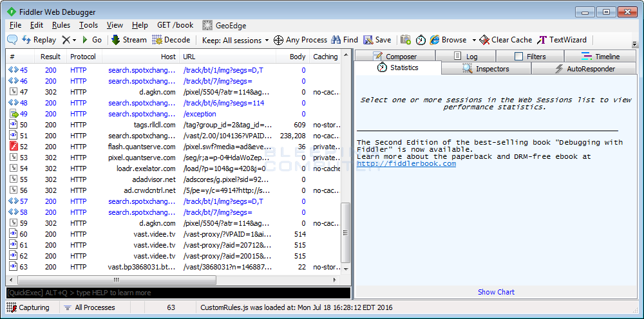The image size is (644, 319).
Task: Open Find sessions binoculars tool
Action: 345,40
